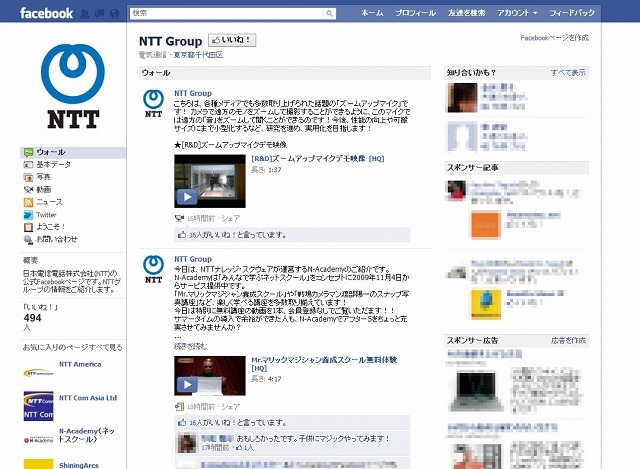Click thumbs-up icon on second post likes
The height and width of the screenshot is (469, 640).
pos(182,422)
